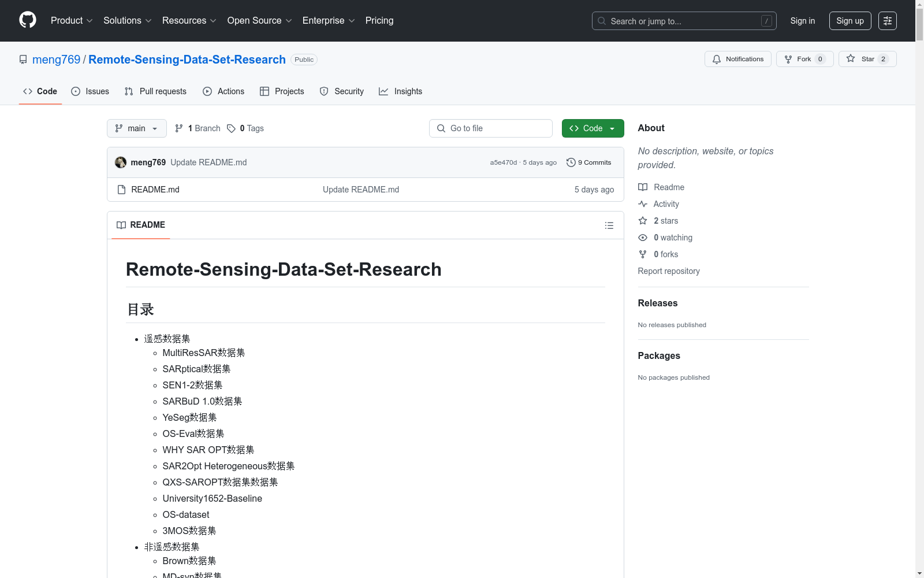
Task: Click the commits history clock icon
Action: tap(571, 162)
